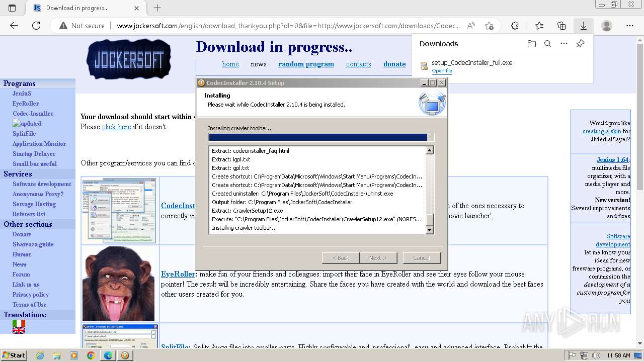Image resolution: width=644 pixels, height=362 pixels.
Task: Click the Cancel button in CodecInstaller Setup
Action: coord(421,258)
